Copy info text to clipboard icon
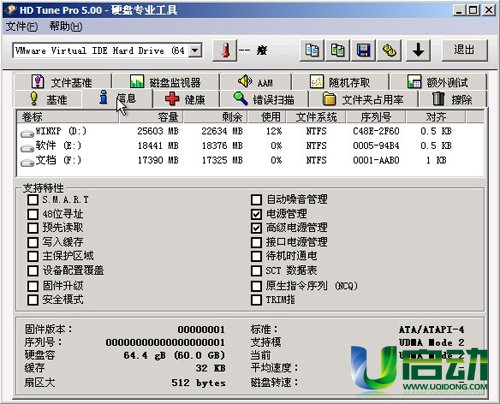This screenshot has width=500, height=404. coord(312,51)
